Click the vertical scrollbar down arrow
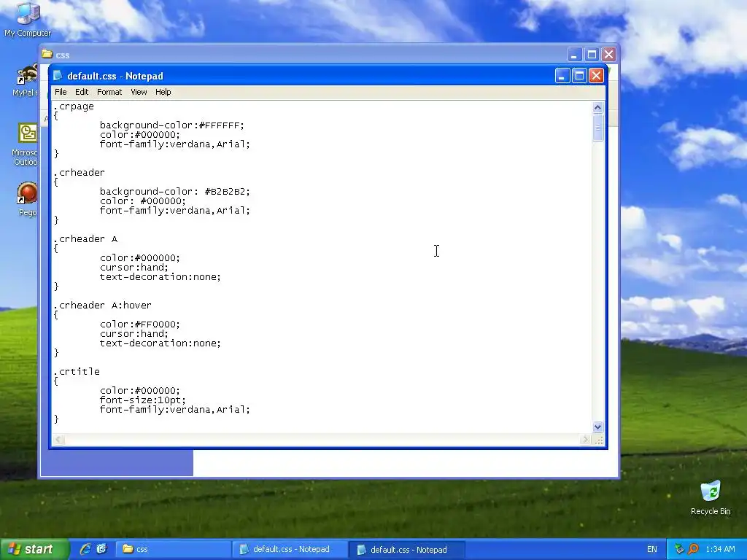Image resolution: width=747 pixels, height=560 pixels. coord(598,427)
